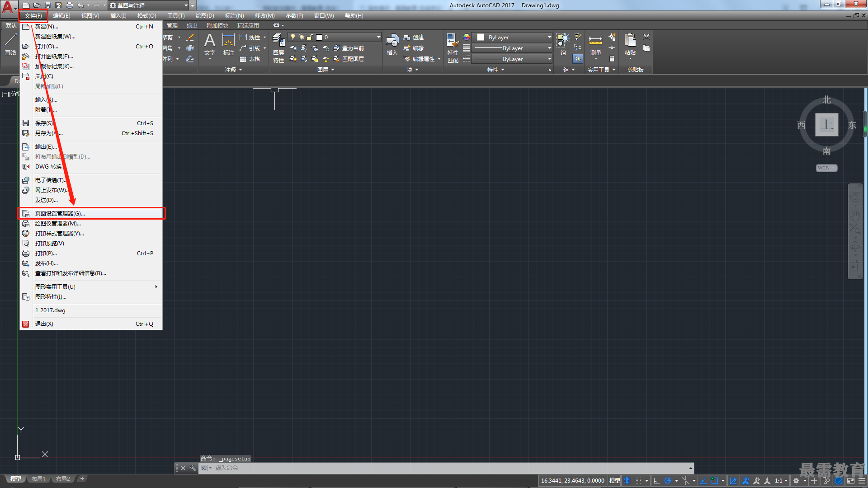This screenshot has height=488, width=868.
Task: Choose 打印(P)... from File menu
Action: (x=91, y=253)
